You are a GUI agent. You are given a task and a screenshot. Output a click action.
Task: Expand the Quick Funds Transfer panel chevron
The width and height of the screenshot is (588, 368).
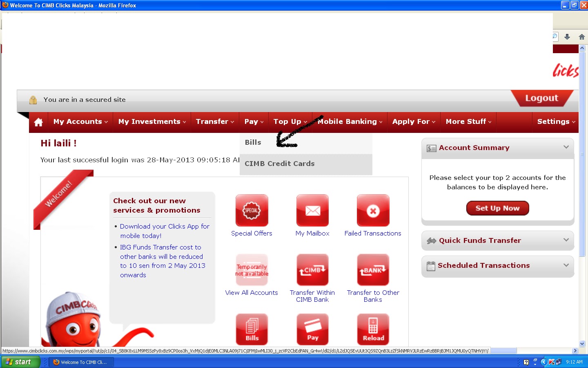click(566, 240)
